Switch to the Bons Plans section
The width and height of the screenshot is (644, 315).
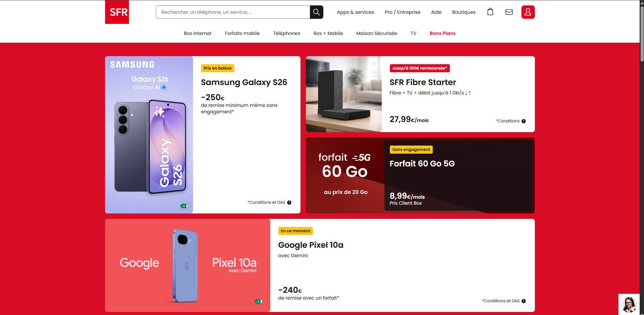pos(442,33)
